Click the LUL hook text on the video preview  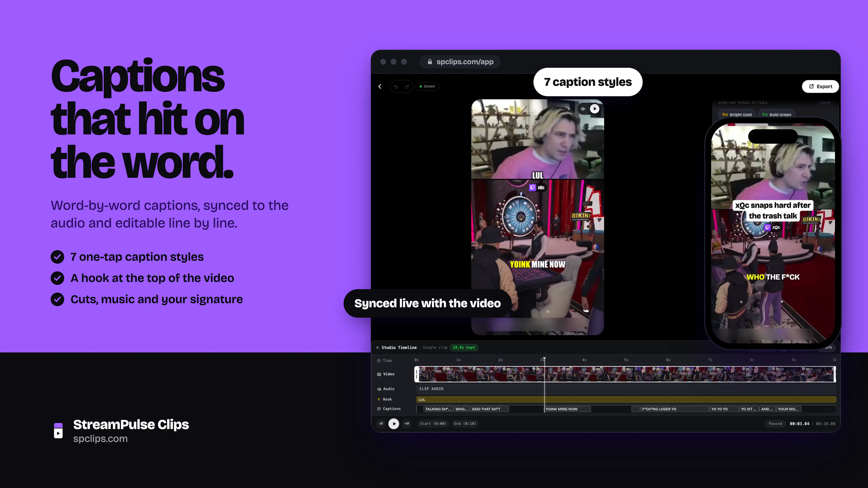(x=538, y=175)
